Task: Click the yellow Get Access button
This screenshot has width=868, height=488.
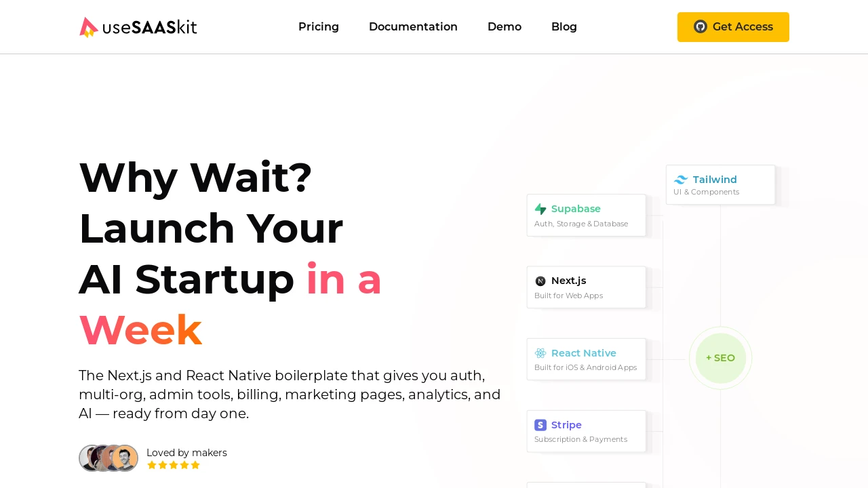Action: click(x=733, y=27)
